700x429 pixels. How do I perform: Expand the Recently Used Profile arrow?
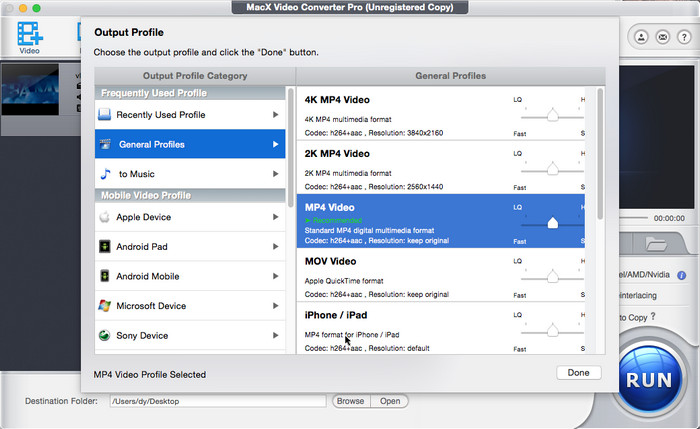[275, 115]
